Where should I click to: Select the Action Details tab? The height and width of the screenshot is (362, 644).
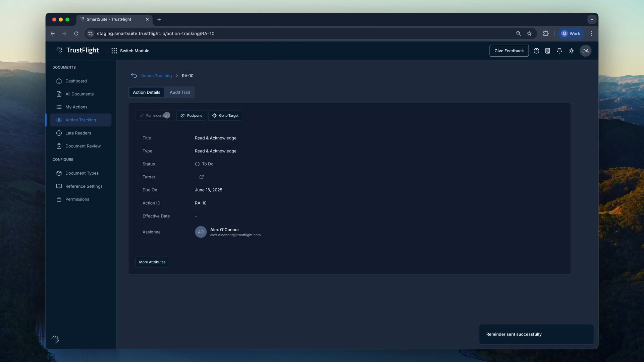pos(146,93)
